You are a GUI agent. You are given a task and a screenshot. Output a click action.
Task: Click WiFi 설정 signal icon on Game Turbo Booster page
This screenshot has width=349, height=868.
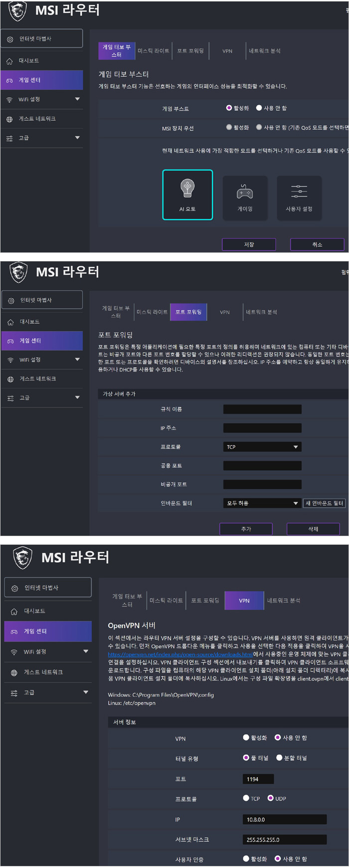coord(9,100)
